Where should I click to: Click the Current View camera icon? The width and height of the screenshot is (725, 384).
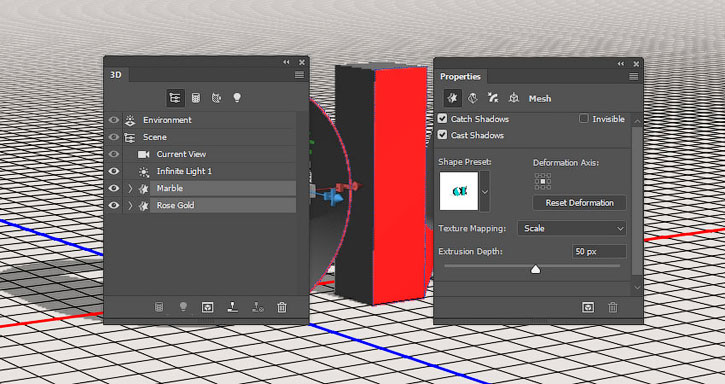pos(144,155)
